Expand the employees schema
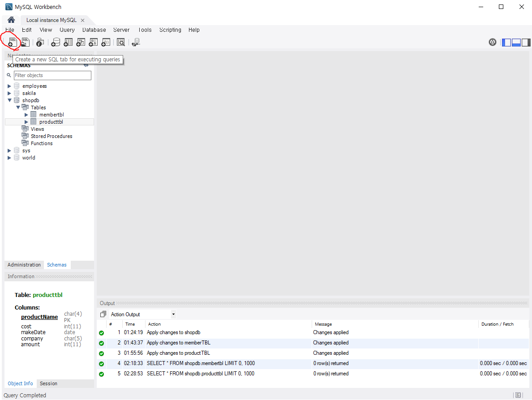This screenshot has width=532, height=400. click(x=9, y=86)
